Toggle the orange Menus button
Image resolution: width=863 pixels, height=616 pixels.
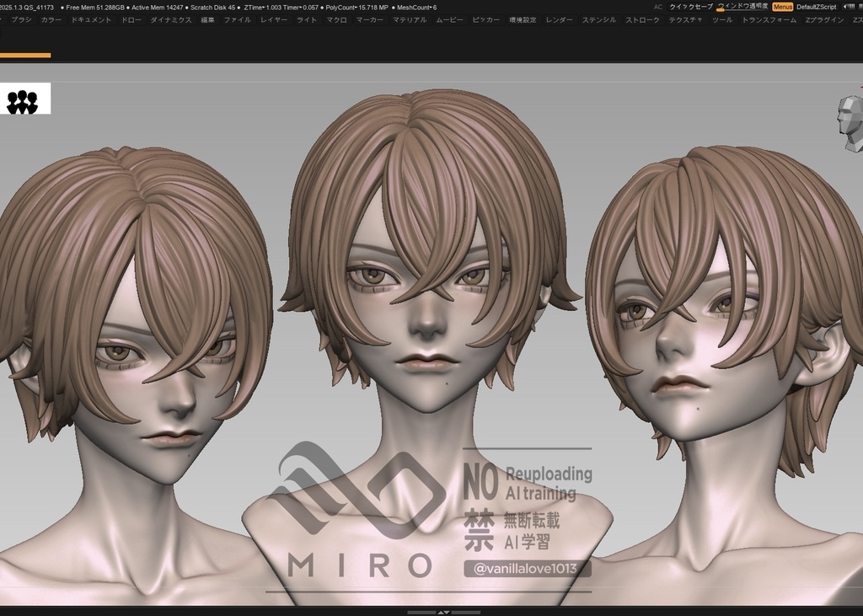pos(782,7)
